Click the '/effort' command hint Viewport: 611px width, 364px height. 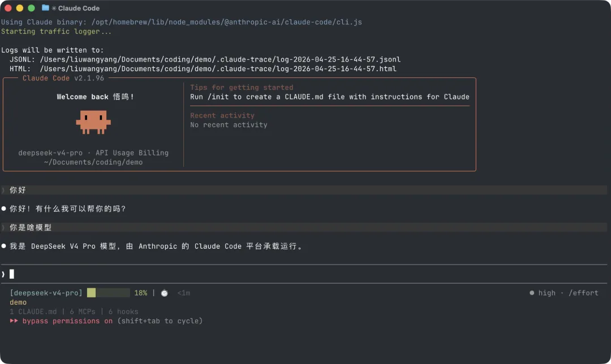(583, 293)
